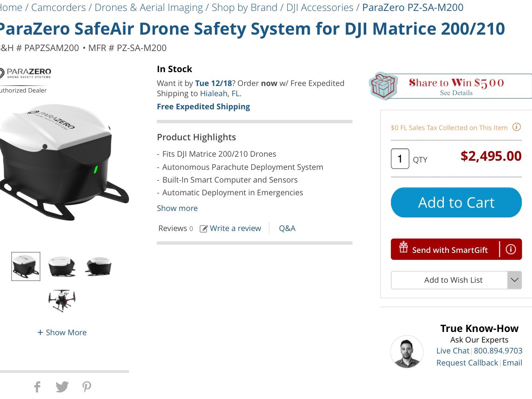Select drone with parachute thumbnail

tap(62, 301)
